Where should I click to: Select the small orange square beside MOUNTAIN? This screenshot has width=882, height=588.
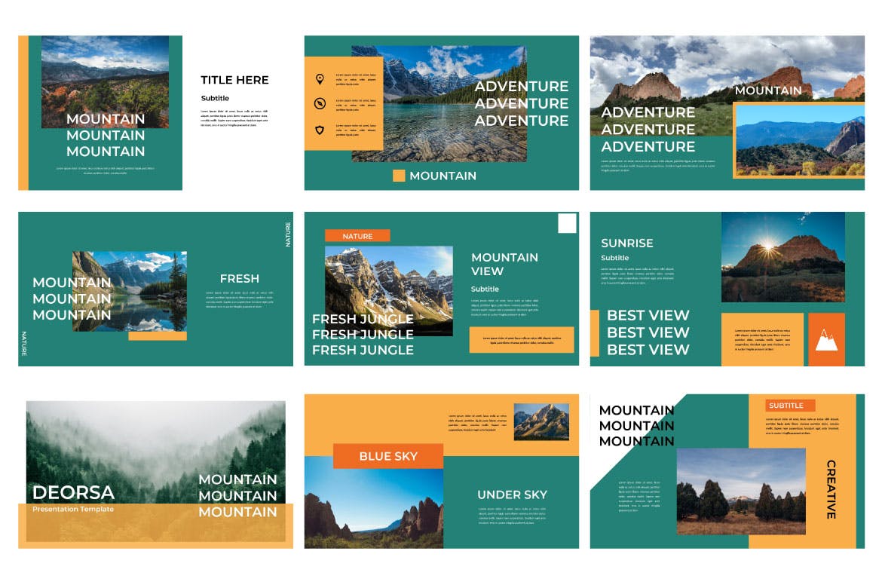click(x=399, y=176)
